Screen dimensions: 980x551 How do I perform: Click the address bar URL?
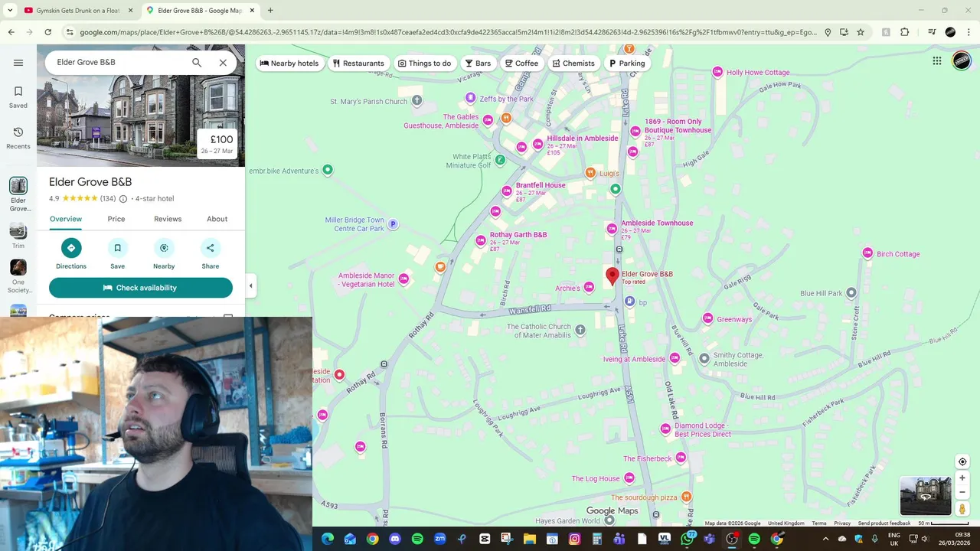point(448,32)
